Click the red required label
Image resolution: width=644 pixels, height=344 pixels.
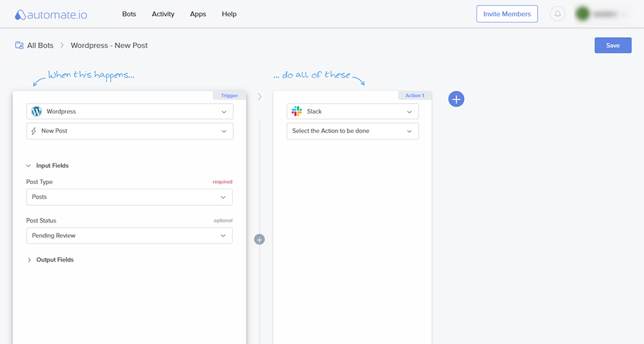(x=222, y=182)
